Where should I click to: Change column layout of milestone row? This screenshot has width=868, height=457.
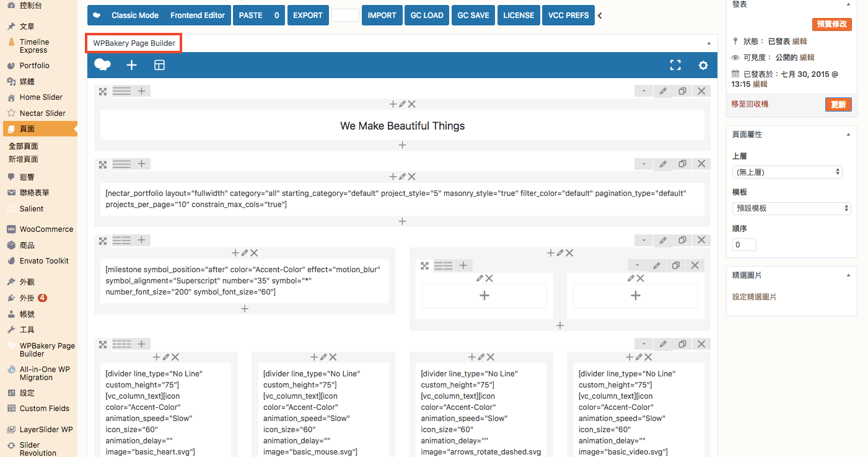pos(121,240)
